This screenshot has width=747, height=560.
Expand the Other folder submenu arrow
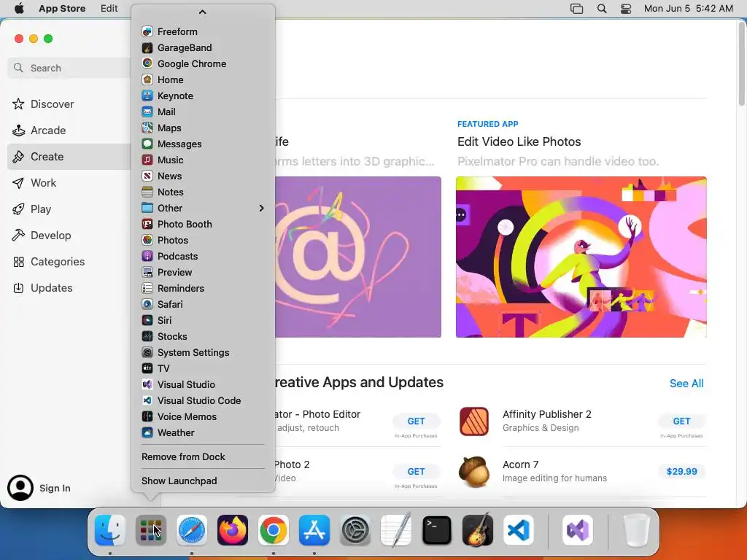pyautogui.click(x=261, y=208)
